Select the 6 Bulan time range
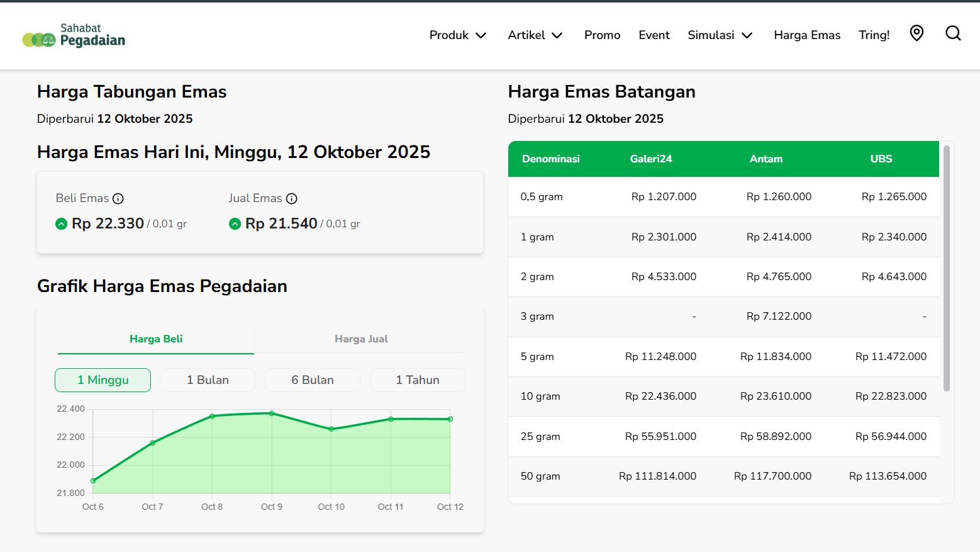The height and width of the screenshot is (552, 980). click(x=312, y=380)
